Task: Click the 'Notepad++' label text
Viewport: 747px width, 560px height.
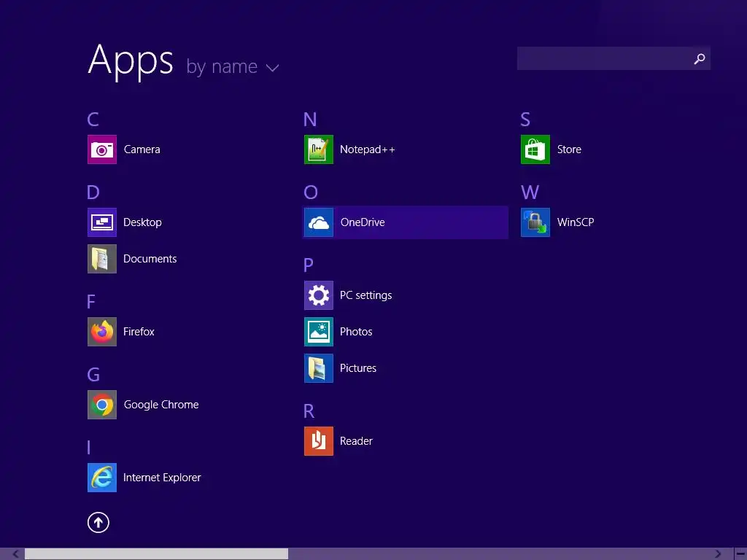Action: click(x=368, y=149)
